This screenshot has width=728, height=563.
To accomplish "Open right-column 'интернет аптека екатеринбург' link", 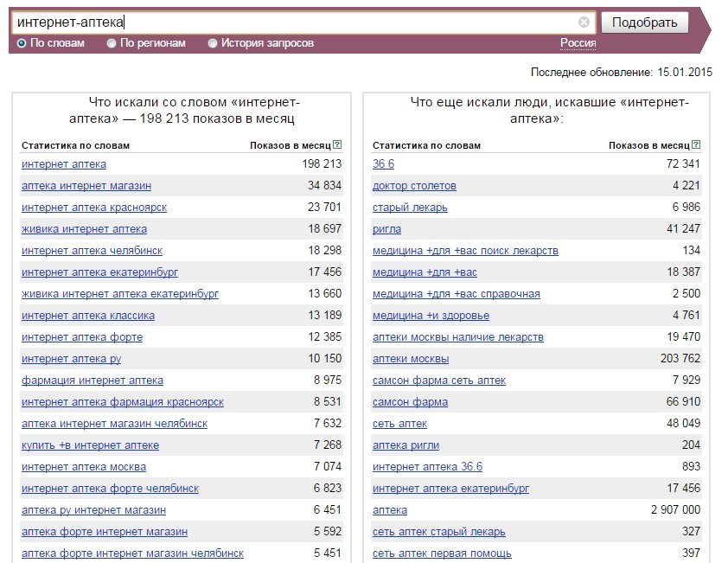I will [450, 489].
